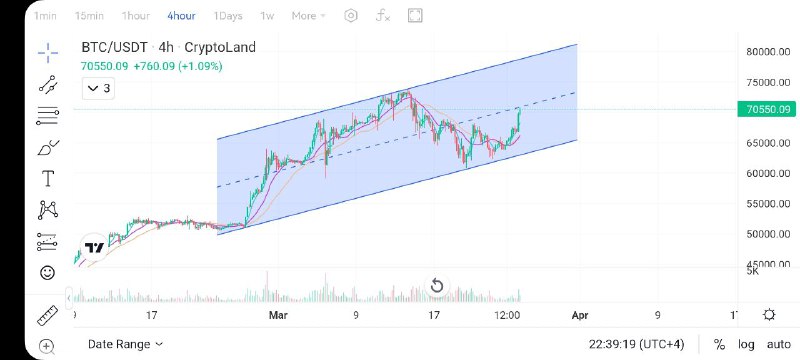Viewport: 800px width, 360px height.
Task: Open the Date Range dropdown
Action: coord(125,344)
